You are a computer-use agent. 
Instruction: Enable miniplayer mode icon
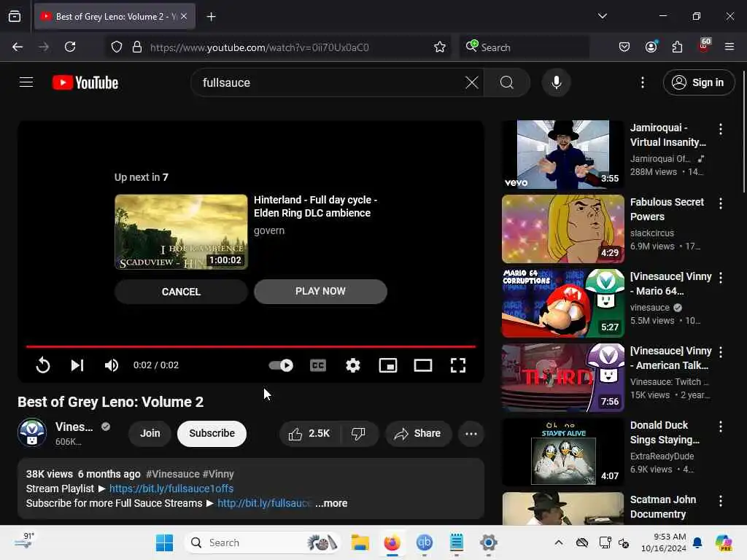tap(388, 365)
